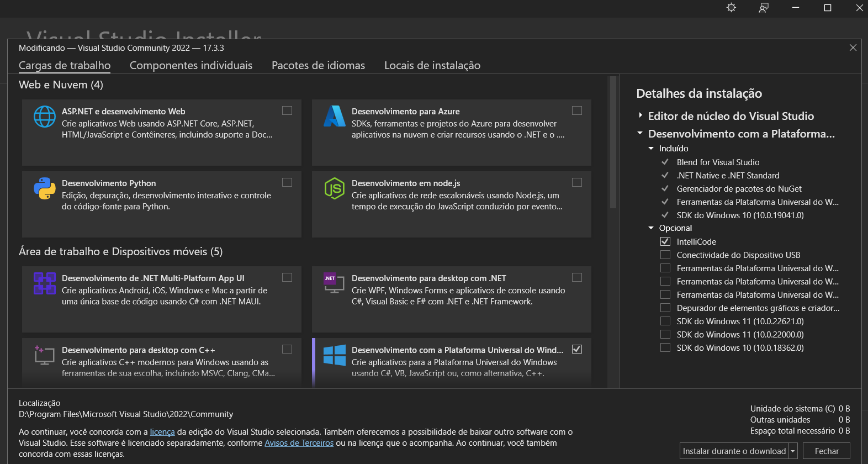This screenshot has width=868, height=464.
Task: Open the feedback icon in title bar
Action: coord(764,8)
